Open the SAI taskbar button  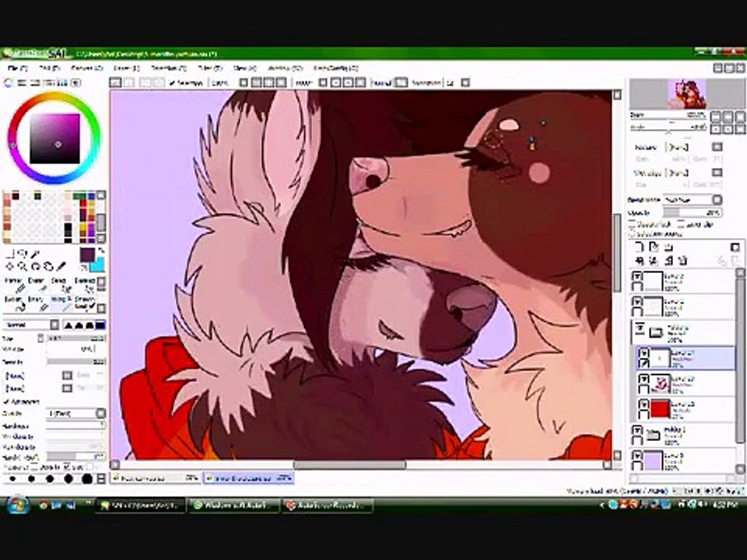point(142,506)
